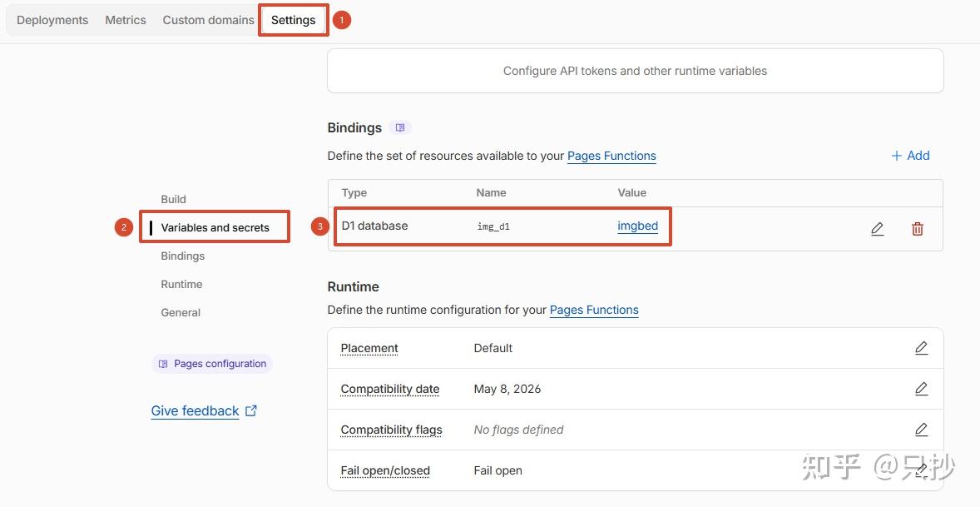The height and width of the screenshot is (507, 980).
Task: Click the Fail open value
Action: tap(497, 470)
